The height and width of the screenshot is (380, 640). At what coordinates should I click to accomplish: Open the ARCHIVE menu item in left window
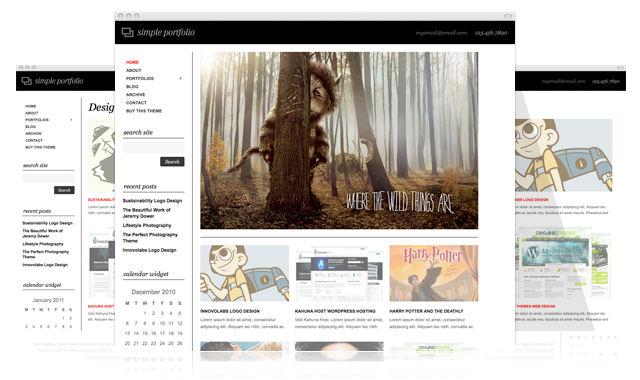pyautogui.click(x=33, y=133)
